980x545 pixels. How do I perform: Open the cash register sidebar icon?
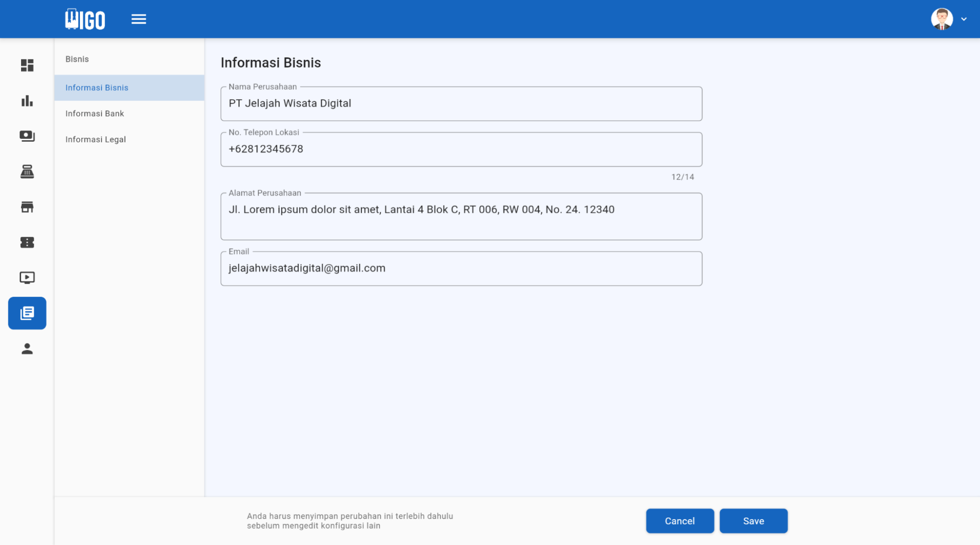[x=27, y=172]
